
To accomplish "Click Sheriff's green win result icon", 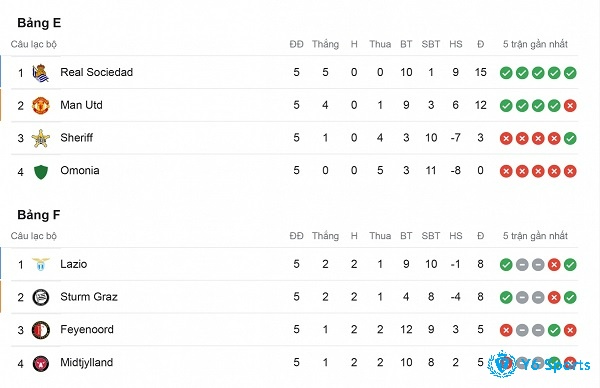I will point(570,139).
